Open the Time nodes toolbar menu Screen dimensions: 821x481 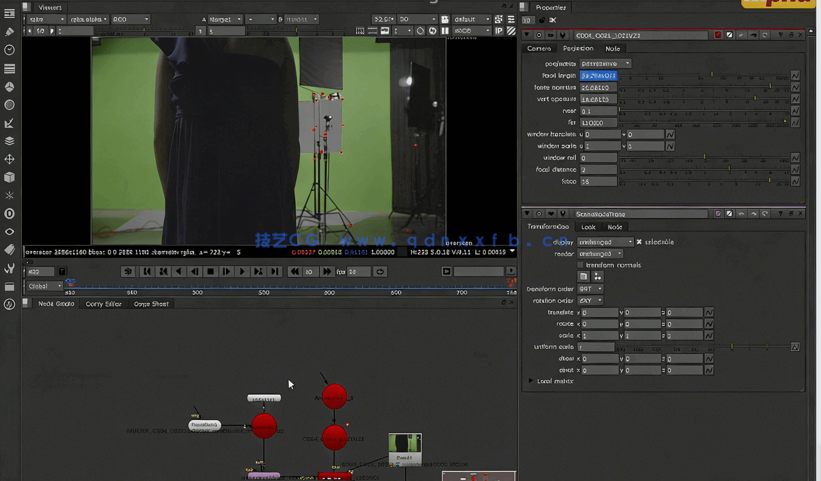9,50
